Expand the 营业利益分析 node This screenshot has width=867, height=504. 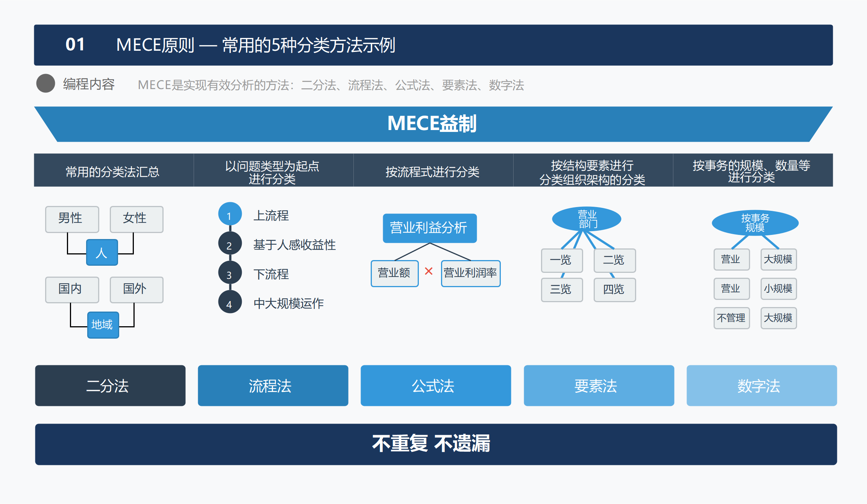(x=430, y=228)
